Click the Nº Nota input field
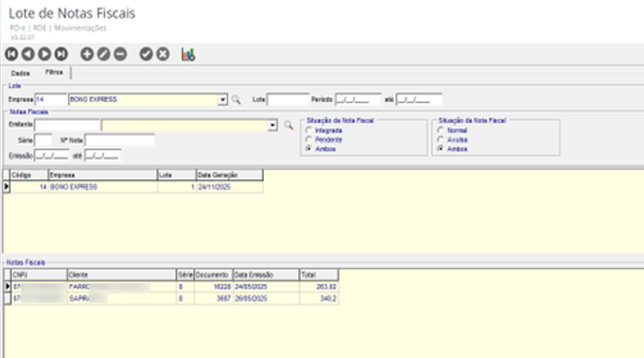644x358 pixels. [120, 140]
